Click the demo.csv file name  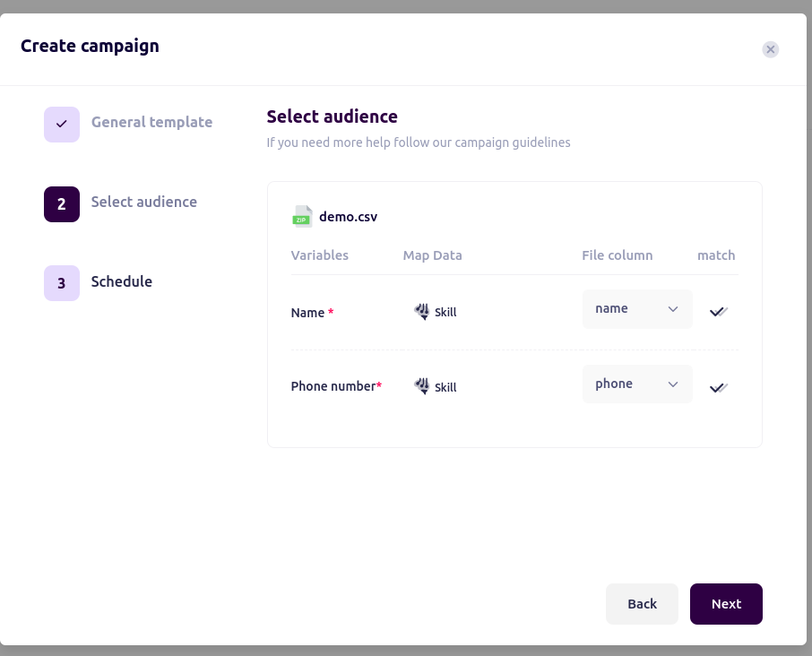[x=348, y=217]
